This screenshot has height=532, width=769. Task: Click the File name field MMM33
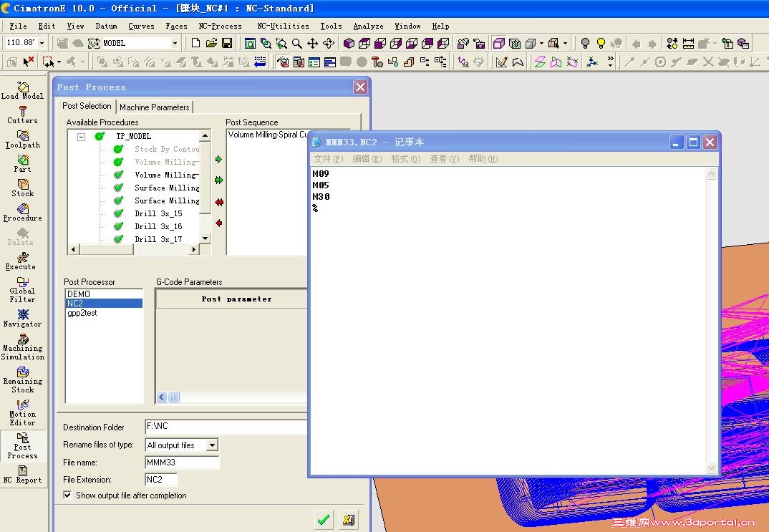pyautogui.click(x=182, y=462)
